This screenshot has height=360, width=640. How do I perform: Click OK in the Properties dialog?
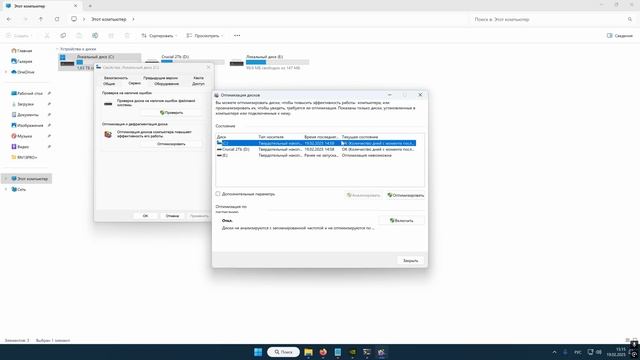click(145, 216)
